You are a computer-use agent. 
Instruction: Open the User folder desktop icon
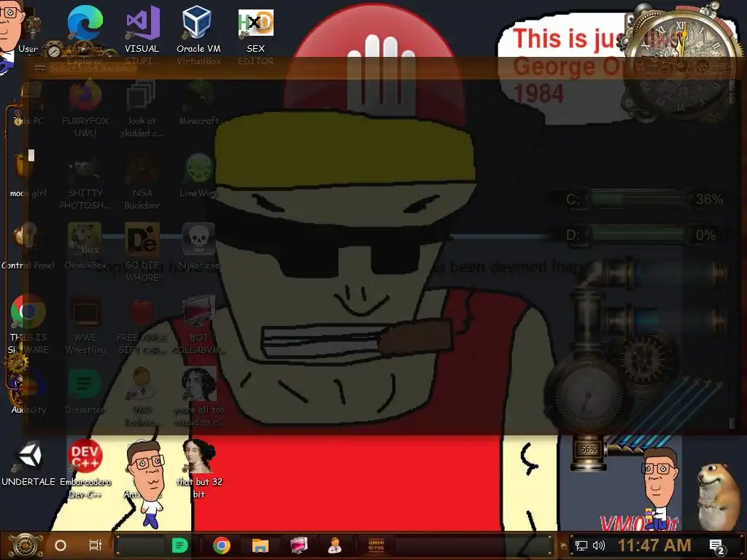pos(28,28)
